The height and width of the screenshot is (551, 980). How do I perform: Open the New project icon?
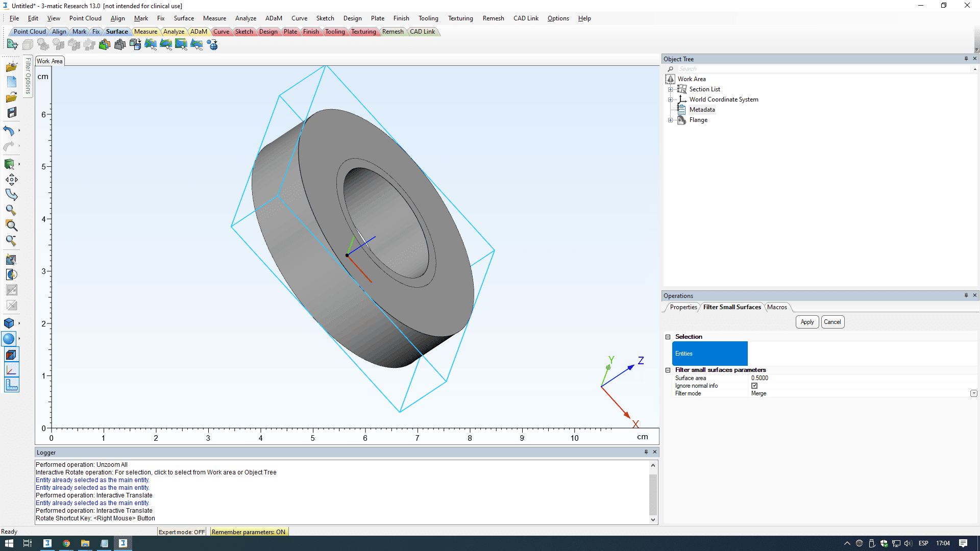coord(12,82)
